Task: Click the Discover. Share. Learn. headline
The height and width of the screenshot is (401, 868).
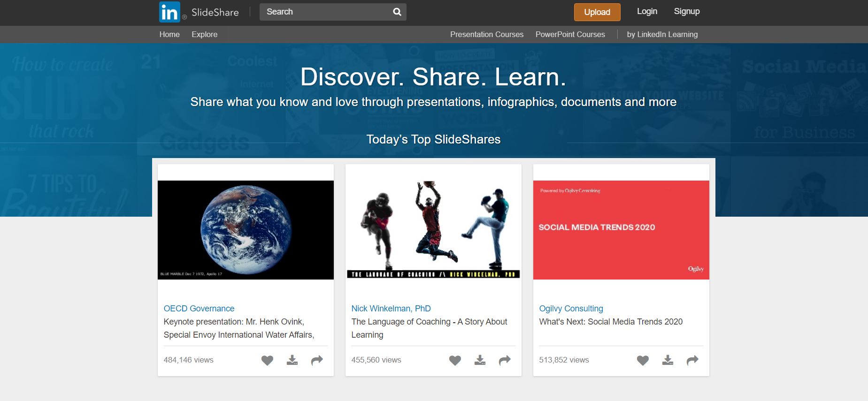Action: tap(433, 77)
